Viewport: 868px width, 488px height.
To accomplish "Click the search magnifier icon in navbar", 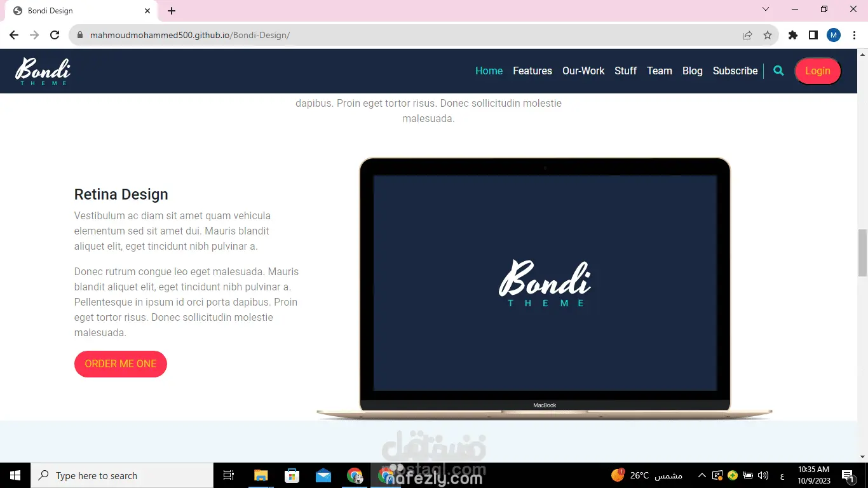I will (778, 71).
